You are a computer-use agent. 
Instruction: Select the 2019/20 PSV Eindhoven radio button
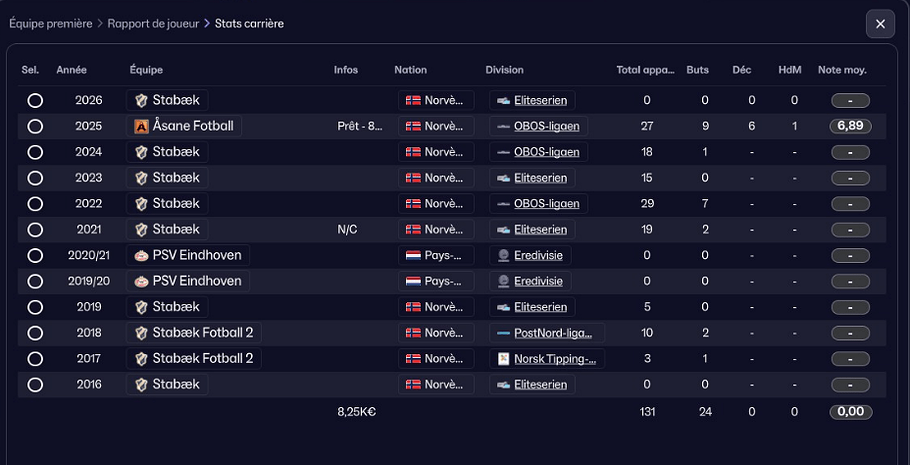pyautogui.click(x=35, y=281)
